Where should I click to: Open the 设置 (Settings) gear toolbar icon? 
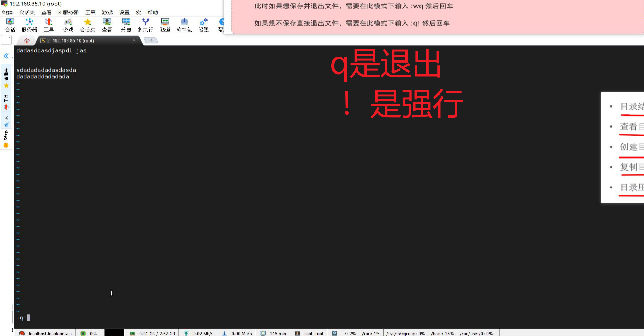204,25
